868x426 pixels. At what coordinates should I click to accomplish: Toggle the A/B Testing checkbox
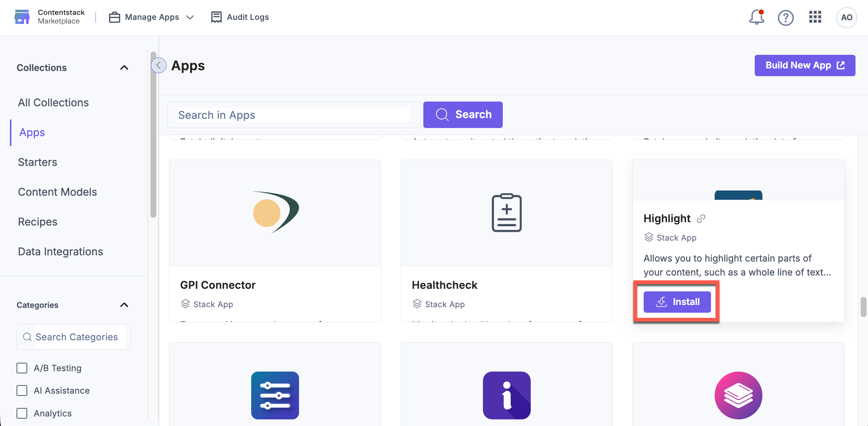click(x=22, y=368)
